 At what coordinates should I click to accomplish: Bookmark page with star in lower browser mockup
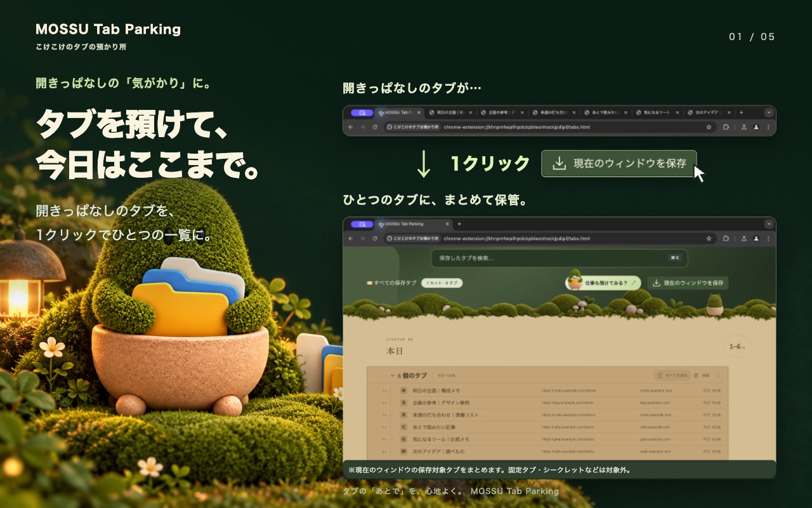(709, 239)
